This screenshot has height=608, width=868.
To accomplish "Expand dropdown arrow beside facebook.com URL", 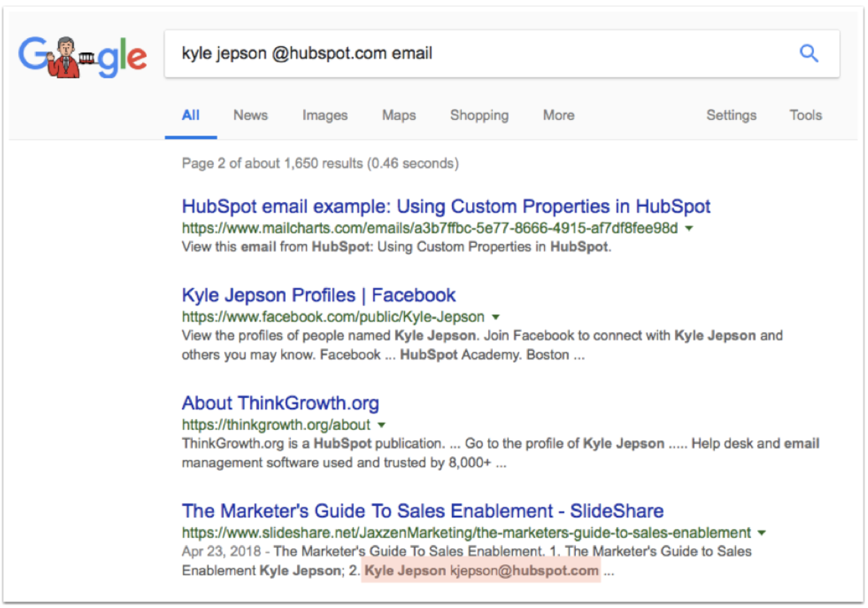I will pos(495,317).
